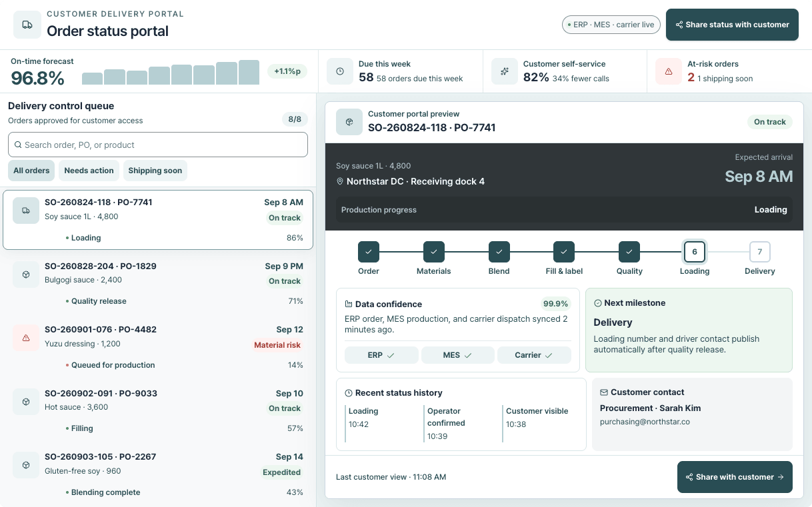The width and height of the screenshot is (812, 507).
Task: Click box icon on Bulgogi sauce order
Action: (x=26, y=274)
